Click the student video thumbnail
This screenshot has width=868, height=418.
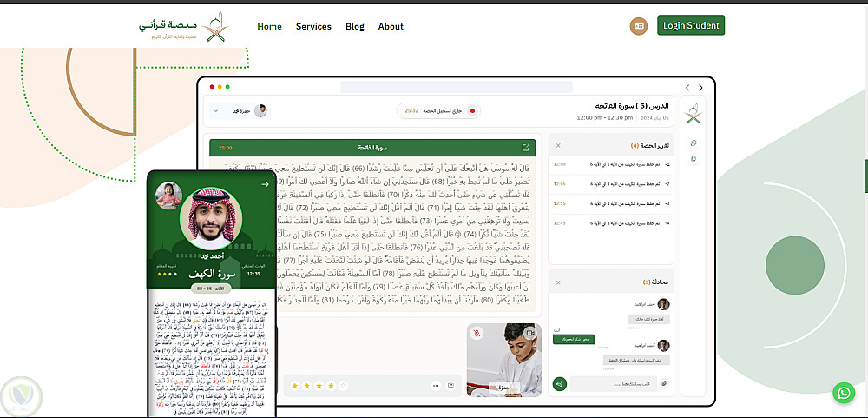[503, 361]
